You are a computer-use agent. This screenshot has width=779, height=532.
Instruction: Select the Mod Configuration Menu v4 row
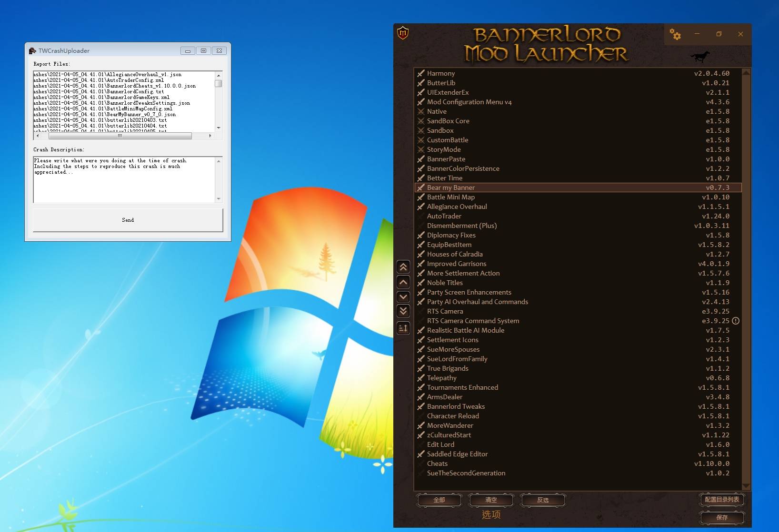pos(578,102)
